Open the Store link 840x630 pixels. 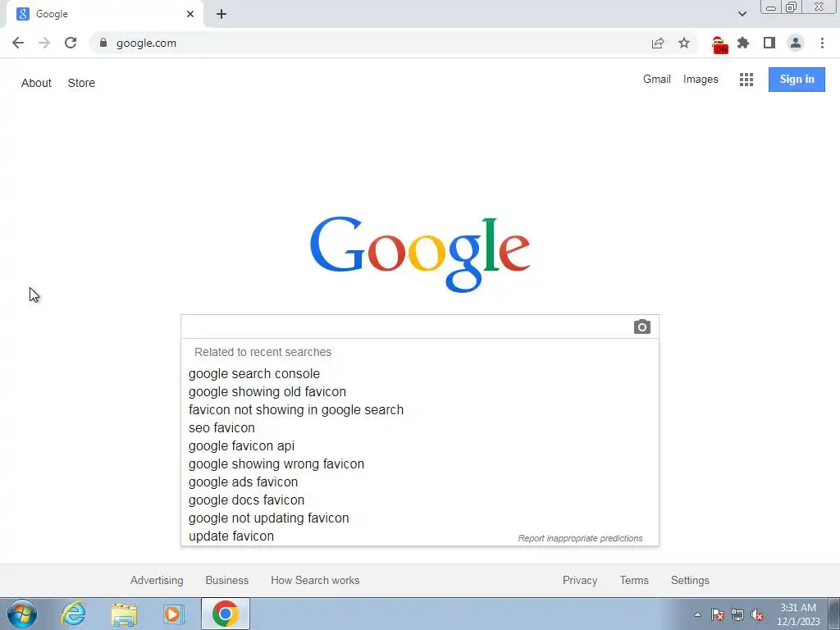[81, 83]
